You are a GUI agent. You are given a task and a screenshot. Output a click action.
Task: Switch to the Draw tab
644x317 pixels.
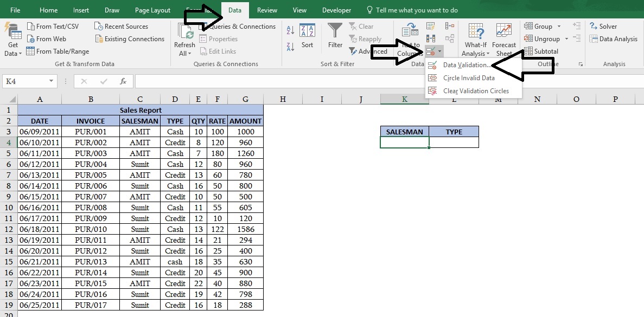pos(112,10)
